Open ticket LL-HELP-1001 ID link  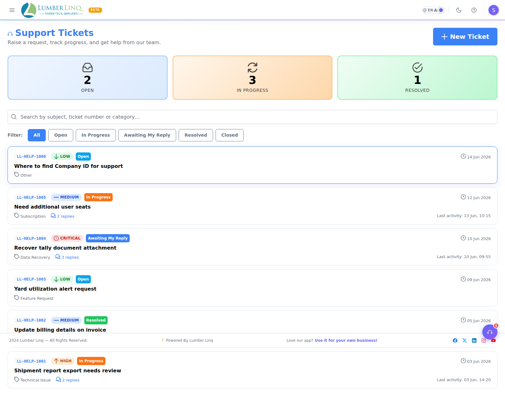click(31, 361)
